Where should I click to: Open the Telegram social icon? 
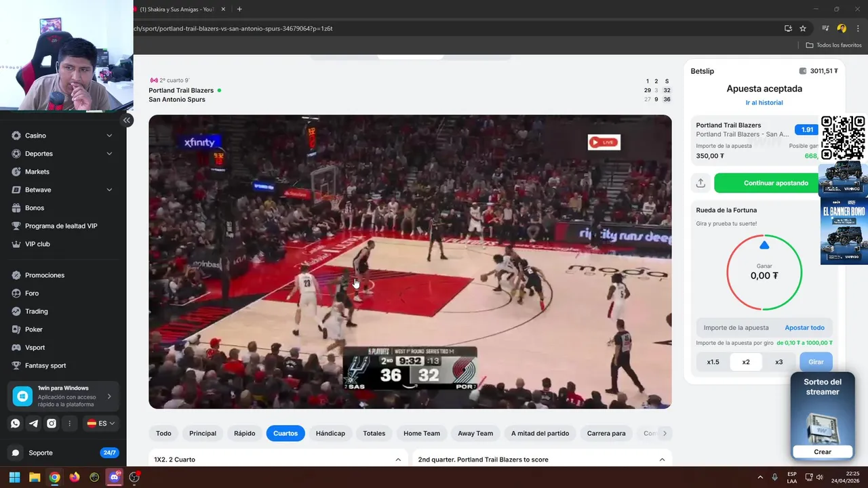pyautogui.click(x=33, y=423)
